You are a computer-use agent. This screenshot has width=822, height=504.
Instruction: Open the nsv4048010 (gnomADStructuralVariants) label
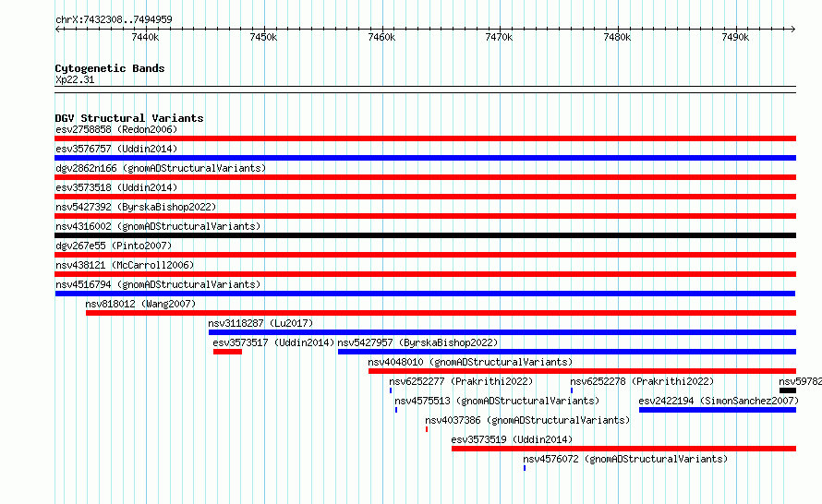point(470,362)
